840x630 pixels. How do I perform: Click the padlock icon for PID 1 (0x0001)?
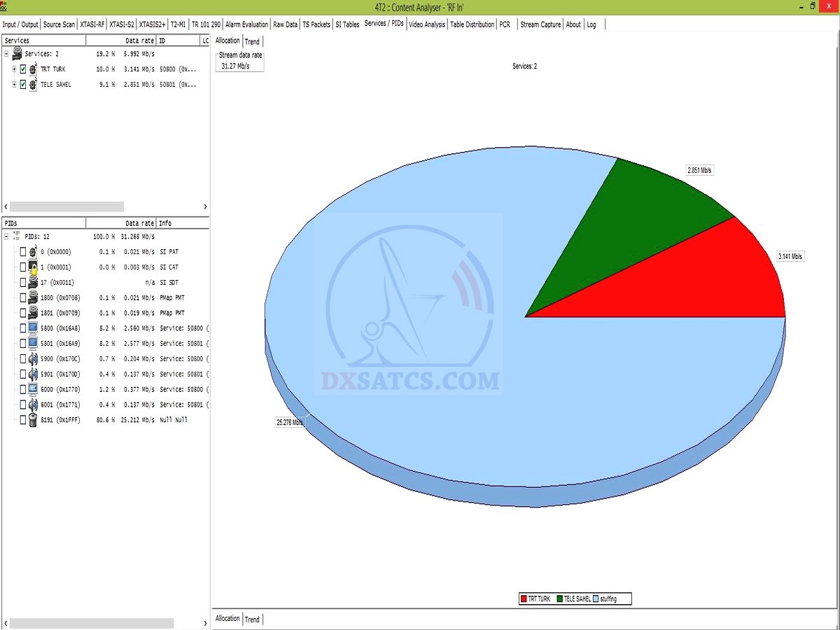click(x=33, y=267)
